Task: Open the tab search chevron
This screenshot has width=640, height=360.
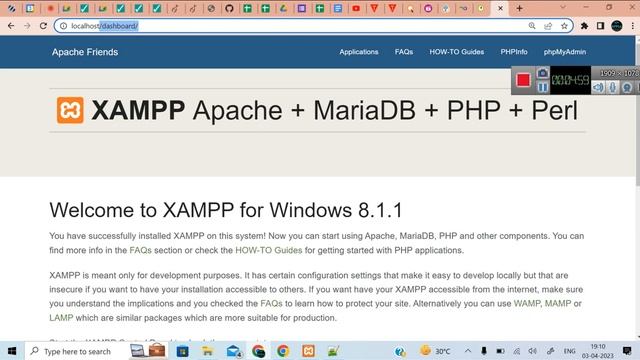Action: tap(563, 8)
